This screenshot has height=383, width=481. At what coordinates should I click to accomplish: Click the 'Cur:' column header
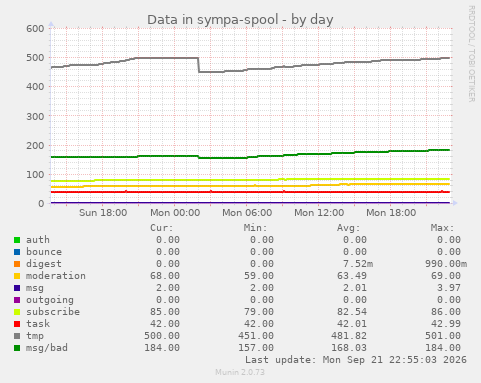tap(162, 228)
